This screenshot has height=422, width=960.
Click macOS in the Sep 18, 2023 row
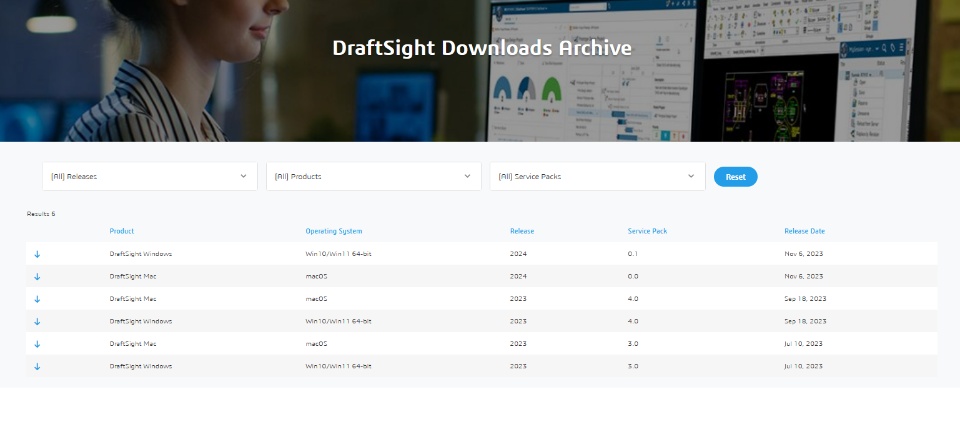(x=317, y=299)
